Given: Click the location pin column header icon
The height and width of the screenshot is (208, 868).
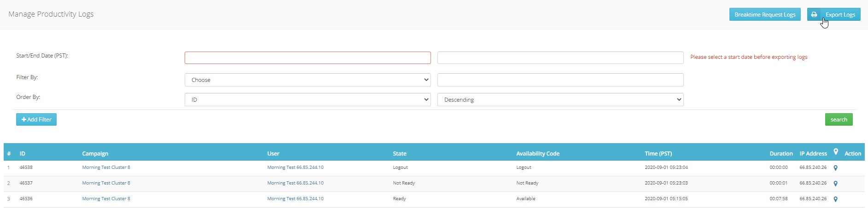Looking at the screenshot, I should pyautogui.click(x=835, y=152).
